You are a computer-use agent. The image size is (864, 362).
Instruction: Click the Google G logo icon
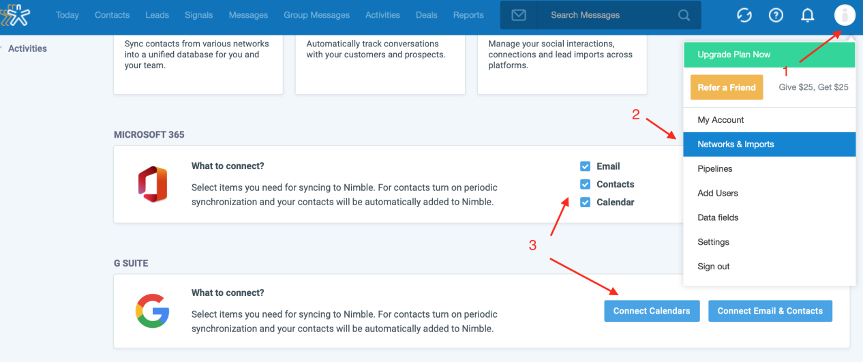point(152,311)
